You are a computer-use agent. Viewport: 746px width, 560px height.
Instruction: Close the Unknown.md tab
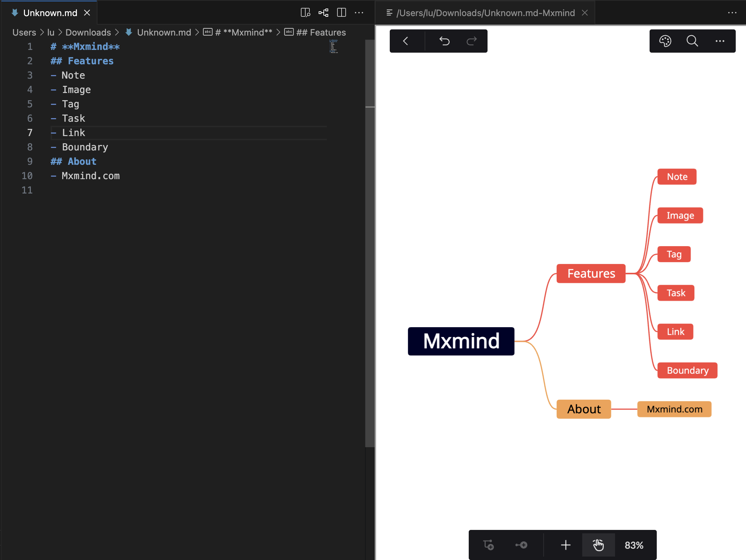coord(87,13)
